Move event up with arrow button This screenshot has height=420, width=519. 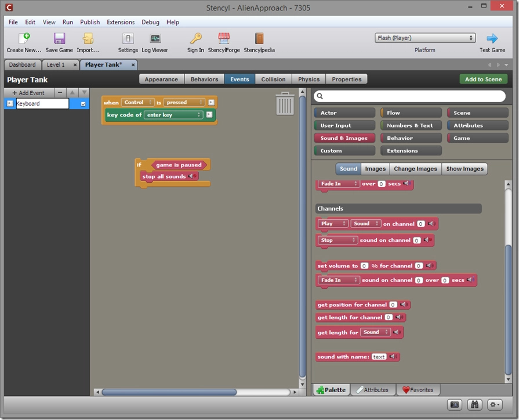(72, 93)
